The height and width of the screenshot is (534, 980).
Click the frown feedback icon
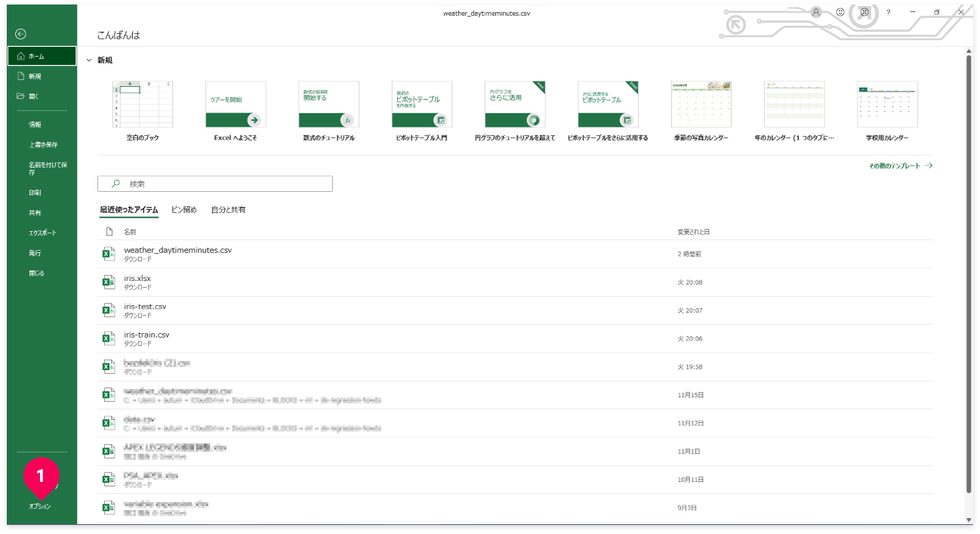(x=864, y=13)
